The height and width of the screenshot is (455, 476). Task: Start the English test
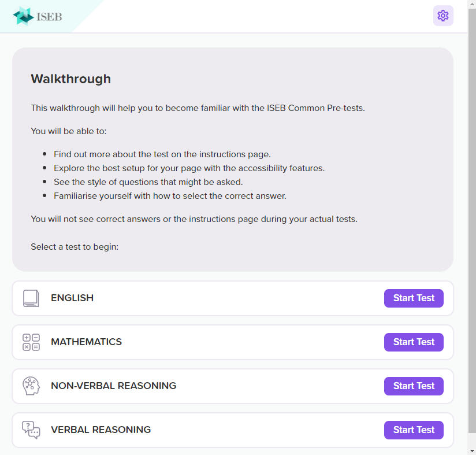point(414,298)
